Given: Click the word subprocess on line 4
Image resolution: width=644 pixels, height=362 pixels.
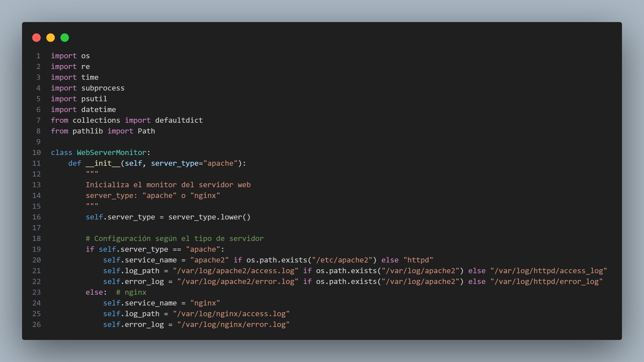Looking at the screenshot, I should [x=103, y=88].
